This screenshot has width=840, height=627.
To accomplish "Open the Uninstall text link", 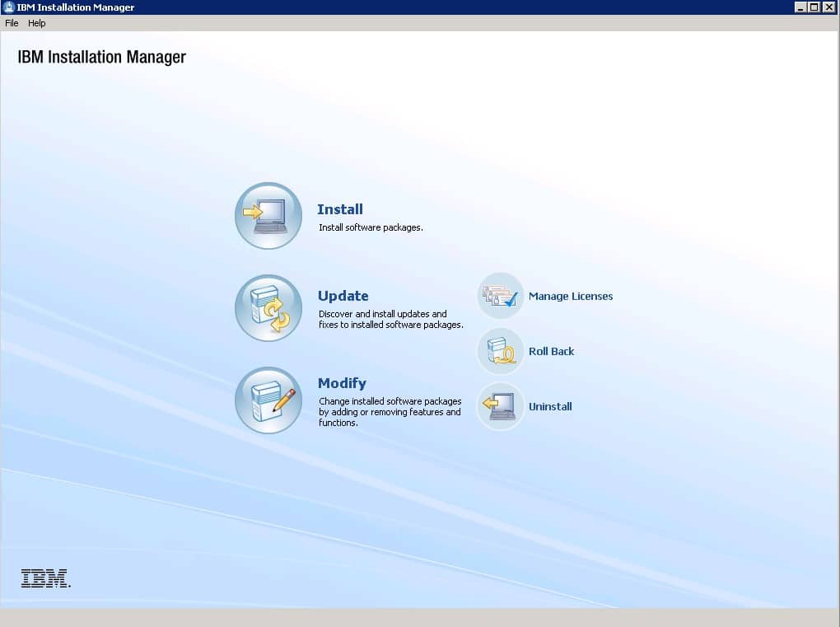I will pyautogui.click(x=550, y=407).
